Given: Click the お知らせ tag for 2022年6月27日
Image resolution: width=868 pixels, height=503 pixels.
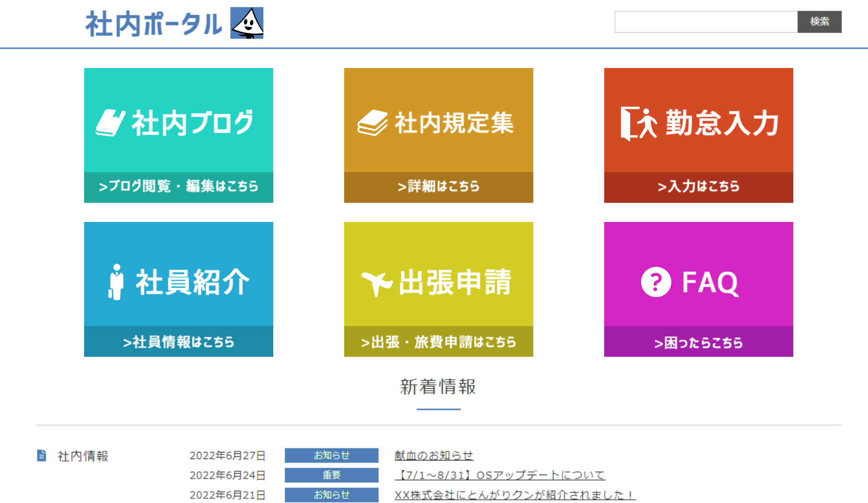Looking at the screenshot, I should [x=331, y=455].
